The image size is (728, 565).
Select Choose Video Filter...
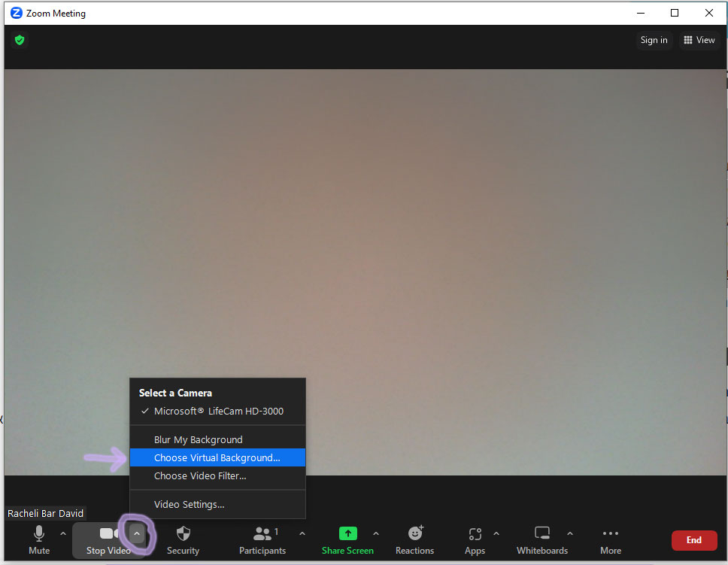tap(218, 475)
